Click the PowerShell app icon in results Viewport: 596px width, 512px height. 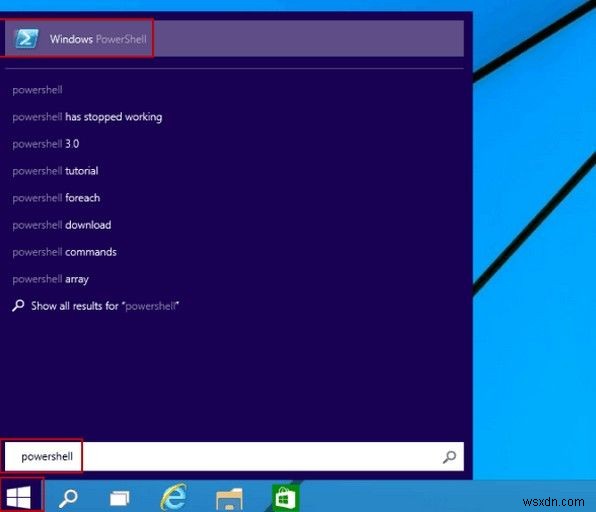pyautogui.click(x=26, y=38)
